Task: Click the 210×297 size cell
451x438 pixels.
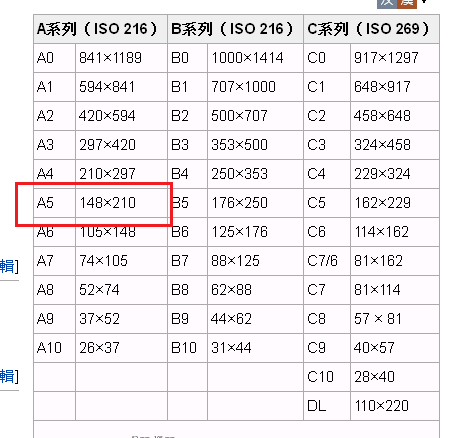Action: 121,174
